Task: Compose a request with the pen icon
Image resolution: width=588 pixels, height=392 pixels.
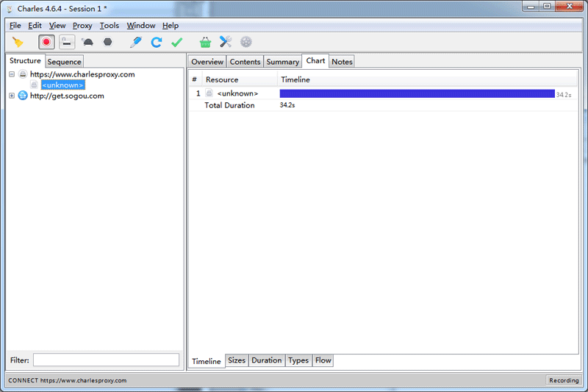Action: point(136,42)
